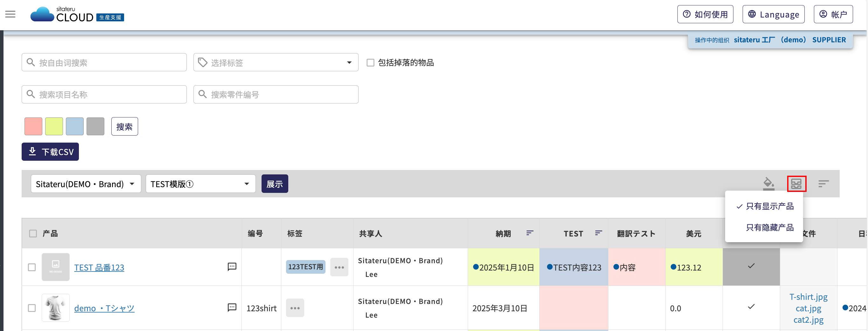
Task: Tick the select-all checkbox in the 产品 header
Action: (x=33, y=234)
